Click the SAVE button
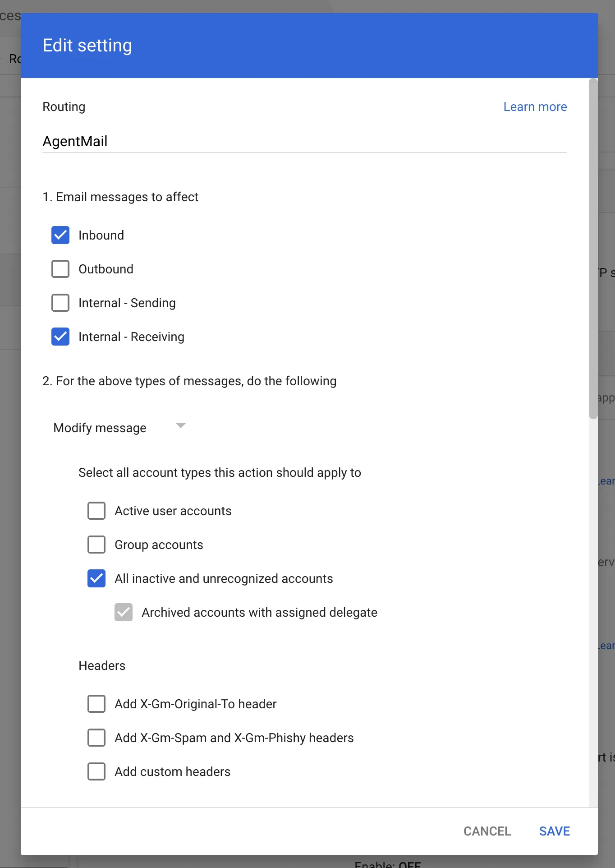This screenshot has width=615, height=868. (555, 831)
